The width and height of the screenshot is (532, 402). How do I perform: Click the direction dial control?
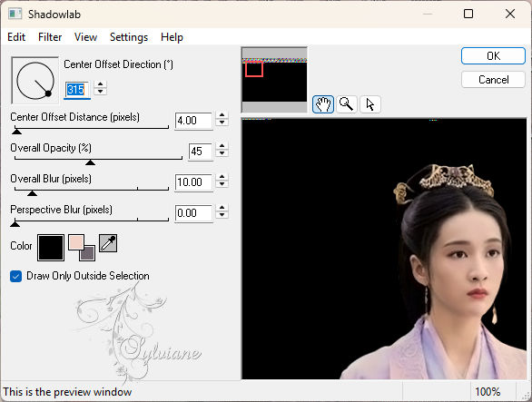[35, 81]
